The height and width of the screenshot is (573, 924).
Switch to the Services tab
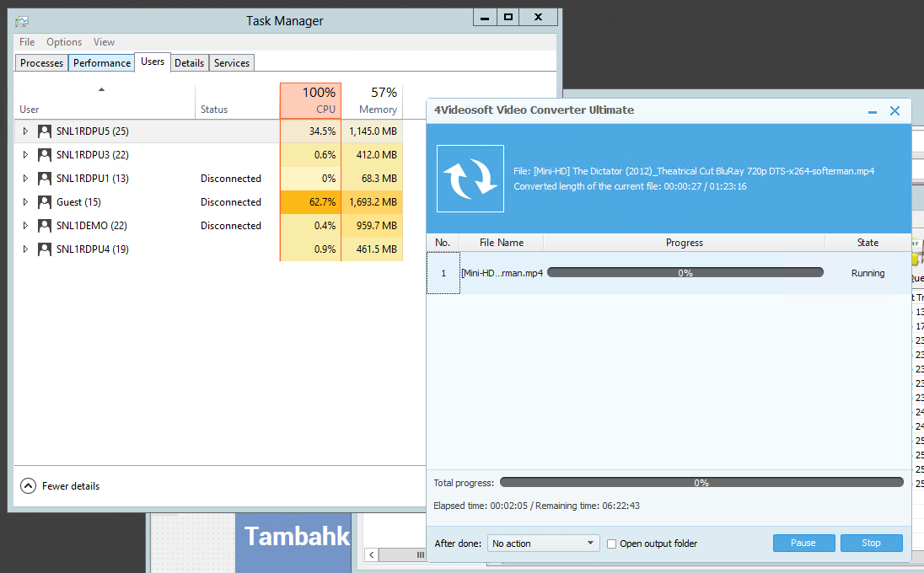pyautogui.click(x=232, y=63)
